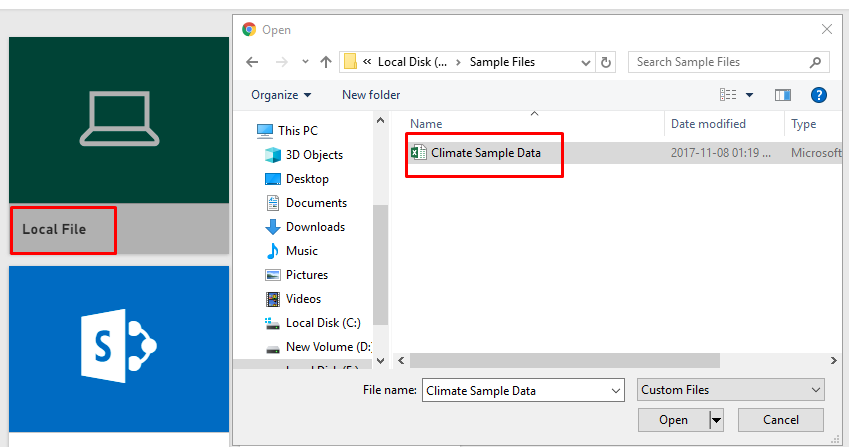The width and height of the screenshot is (849, 447).
Task: Open recent locations chevron next to Forward arrow
Action: point(305,62)
